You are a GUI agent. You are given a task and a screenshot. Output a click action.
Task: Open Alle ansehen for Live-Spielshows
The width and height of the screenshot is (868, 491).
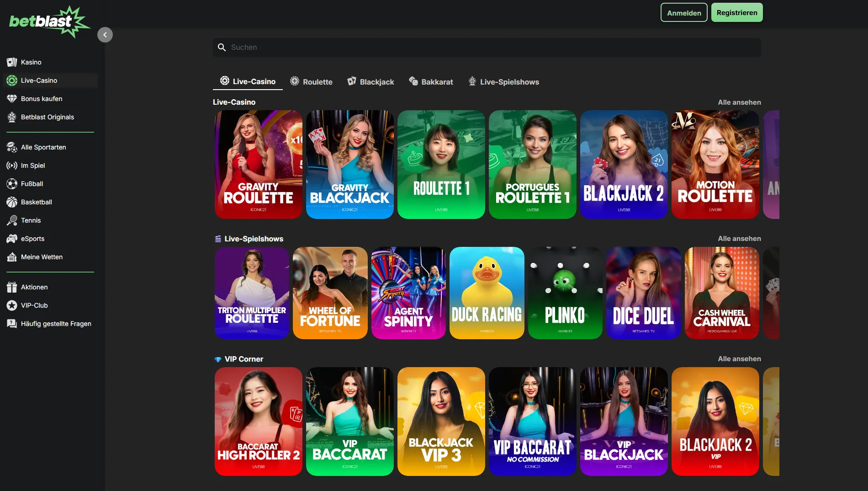[x=739, y=238]
